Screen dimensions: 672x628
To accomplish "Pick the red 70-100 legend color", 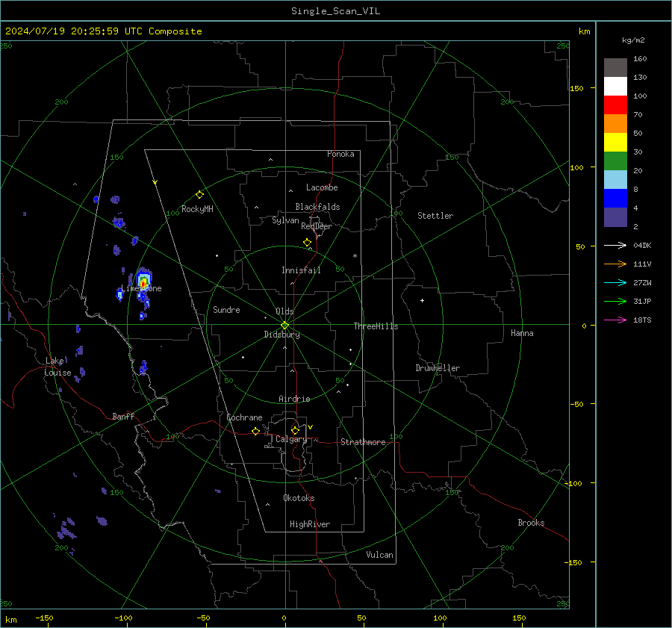I will 615,105.
